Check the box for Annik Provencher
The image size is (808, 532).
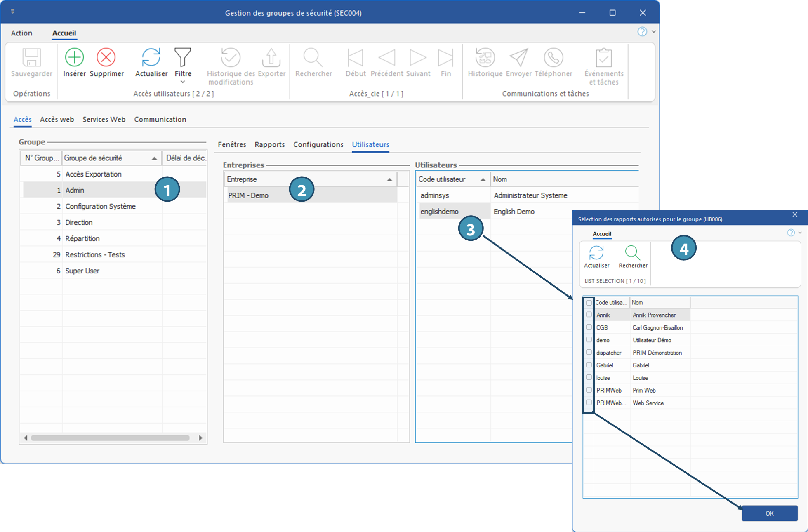(x=589, y=315)
